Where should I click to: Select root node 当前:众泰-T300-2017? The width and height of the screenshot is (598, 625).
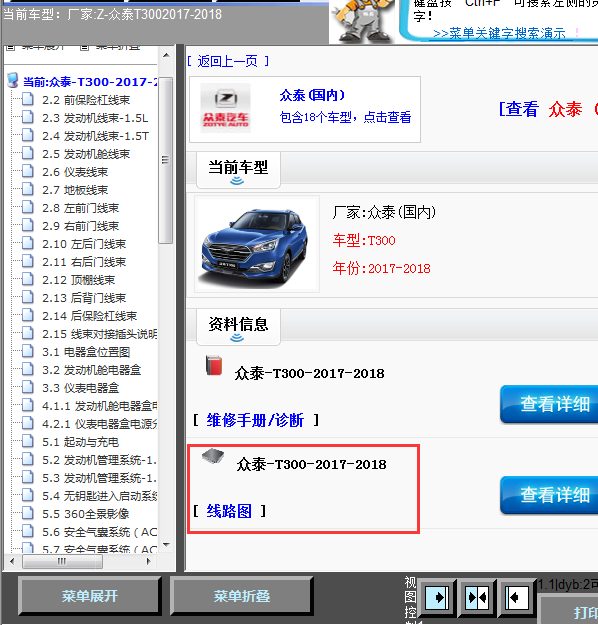90,82
